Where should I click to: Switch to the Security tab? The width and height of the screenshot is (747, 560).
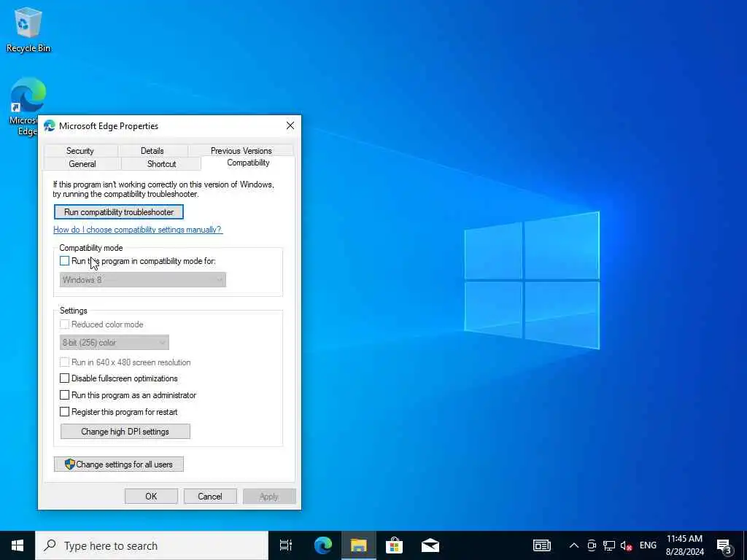pyautogui.click(x=80, y=150)
